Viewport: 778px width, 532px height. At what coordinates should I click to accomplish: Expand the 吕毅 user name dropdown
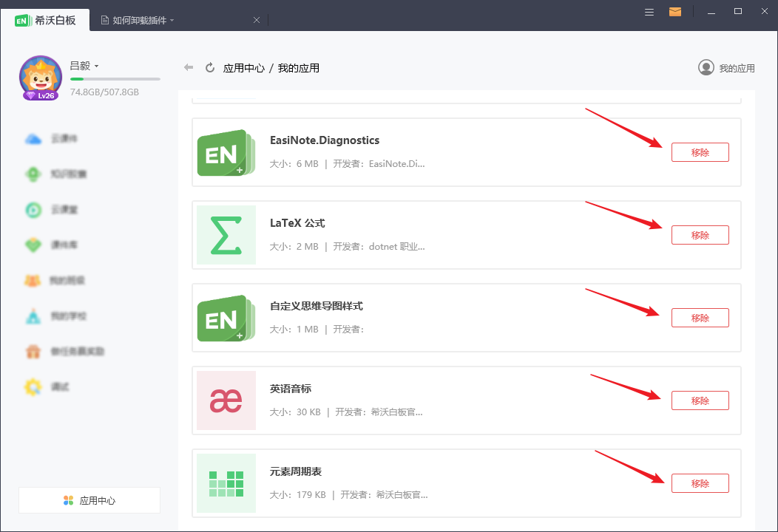click(x=96, y=66)
